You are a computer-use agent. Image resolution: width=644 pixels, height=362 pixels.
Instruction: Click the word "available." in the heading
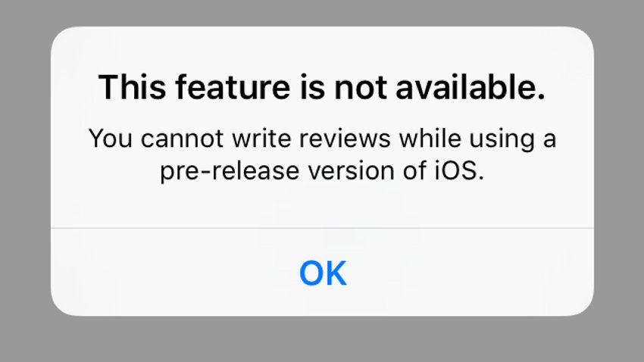click(470, 87)
